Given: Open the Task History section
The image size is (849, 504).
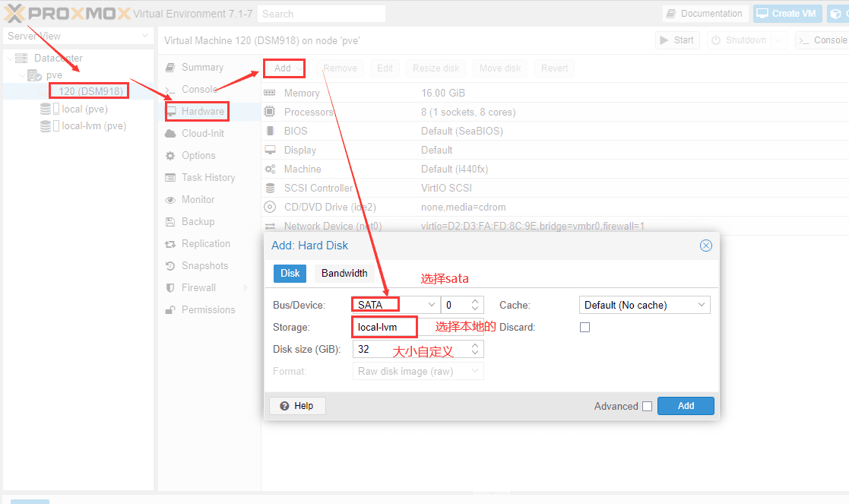Looking at the screenshot, I should [208, 178].
